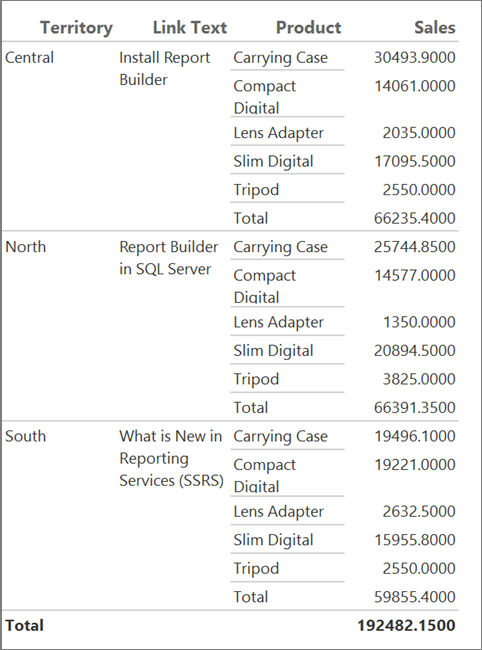
Task: Click the Link Text column header
Action: point(190,28)
